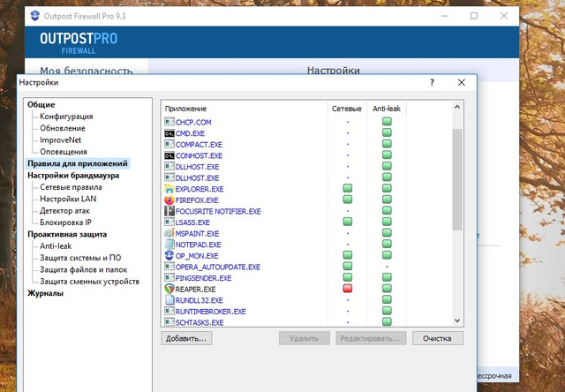
Task: Toggle PINGSENDER.EXE network rule indicator
Action: click(347, 277)
